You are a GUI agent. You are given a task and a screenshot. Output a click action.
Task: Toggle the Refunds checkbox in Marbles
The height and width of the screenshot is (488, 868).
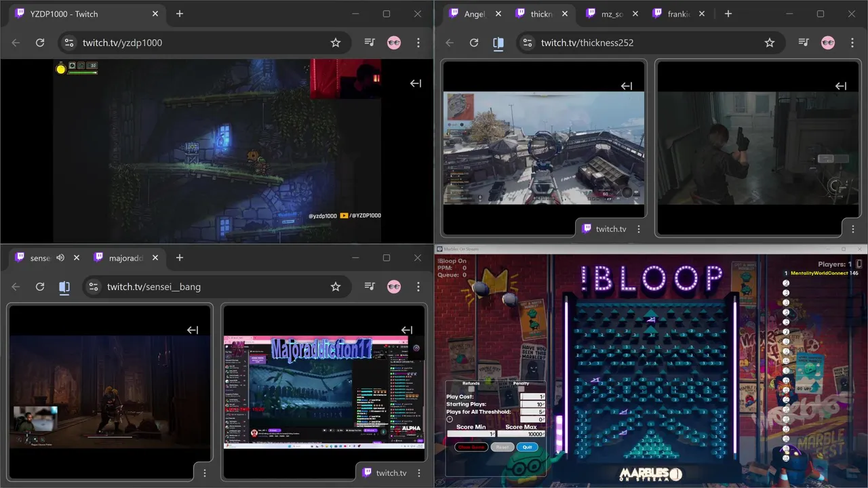pos(471,389)
